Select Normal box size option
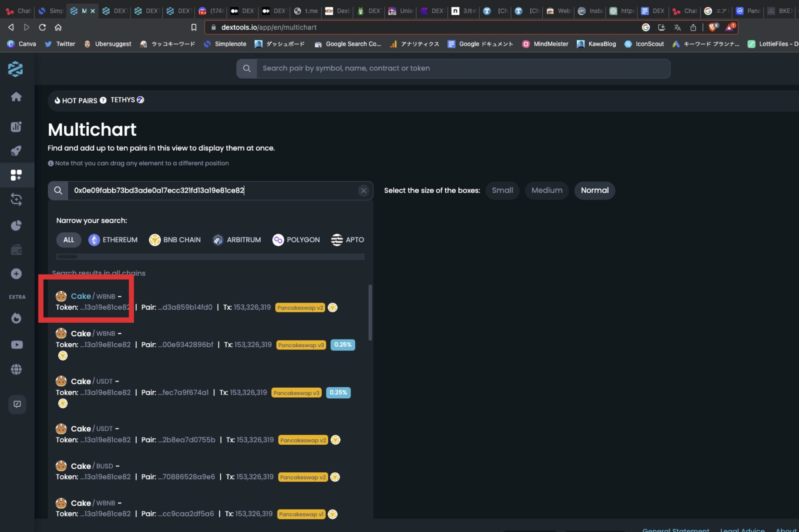The image size is (799, 532). 594,190
